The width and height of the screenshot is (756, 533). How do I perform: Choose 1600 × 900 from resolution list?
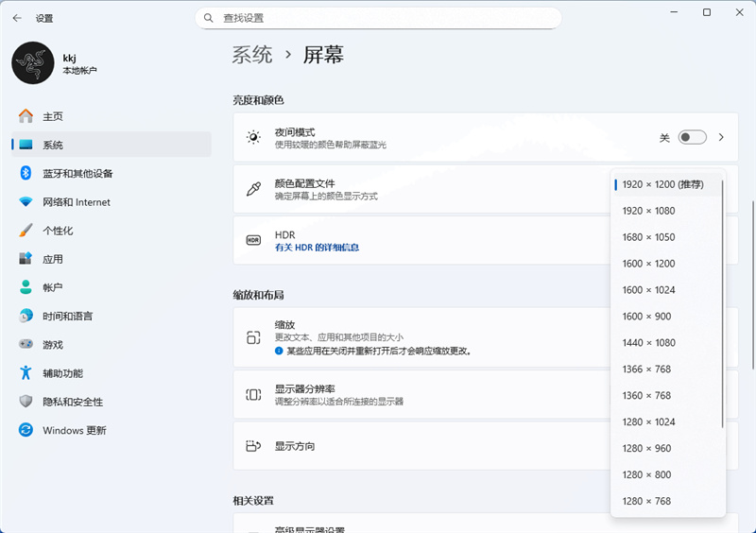pyautogui.click(x=646, y=317)
